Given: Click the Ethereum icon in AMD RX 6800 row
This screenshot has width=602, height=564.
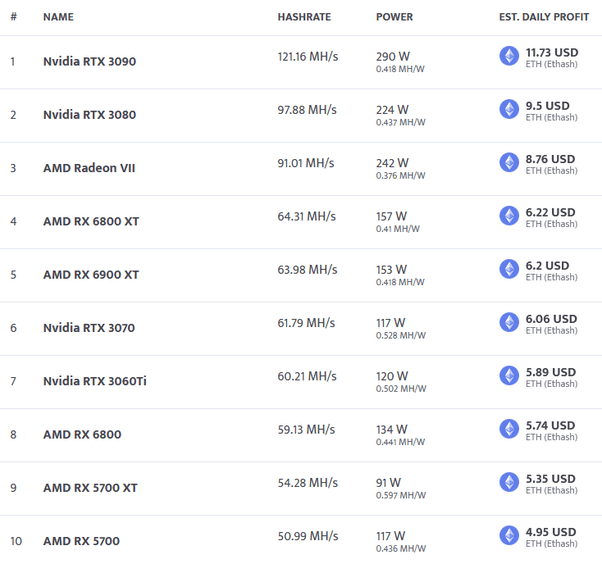Looking at the screenshot, I should pos(509,429).
